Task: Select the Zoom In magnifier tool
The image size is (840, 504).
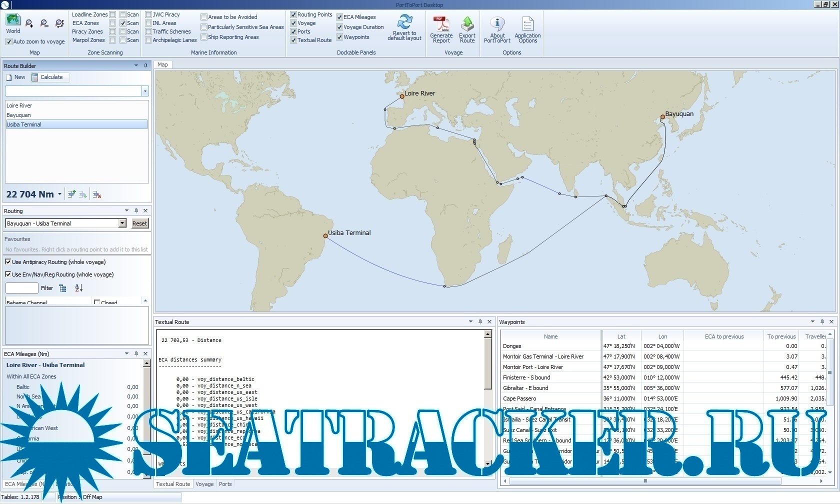Action: [x=29, y=23]
